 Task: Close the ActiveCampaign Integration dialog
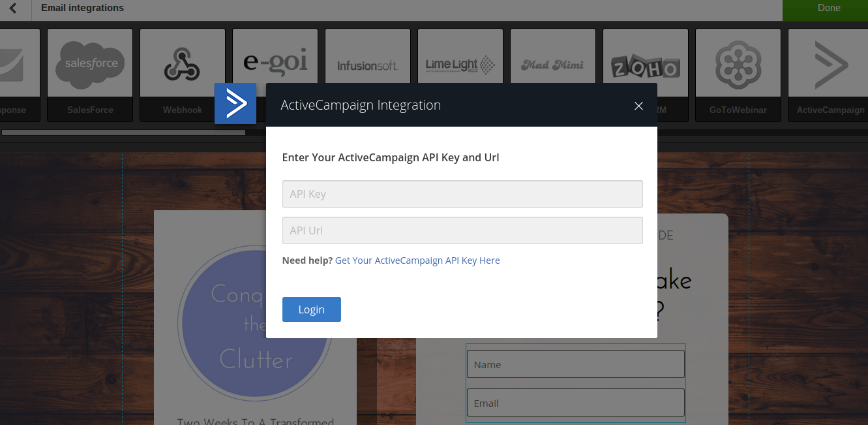[638, 106]
